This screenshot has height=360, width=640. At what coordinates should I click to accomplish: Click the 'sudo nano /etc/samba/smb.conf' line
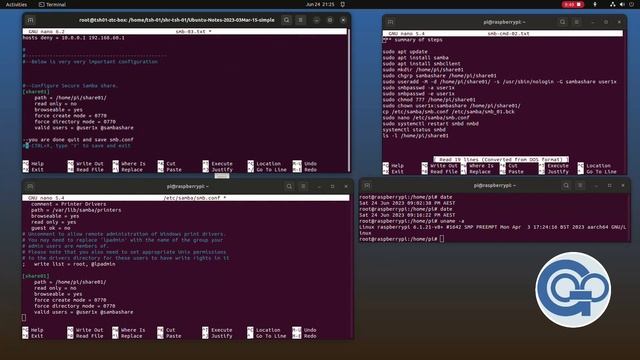pos(426,118)
